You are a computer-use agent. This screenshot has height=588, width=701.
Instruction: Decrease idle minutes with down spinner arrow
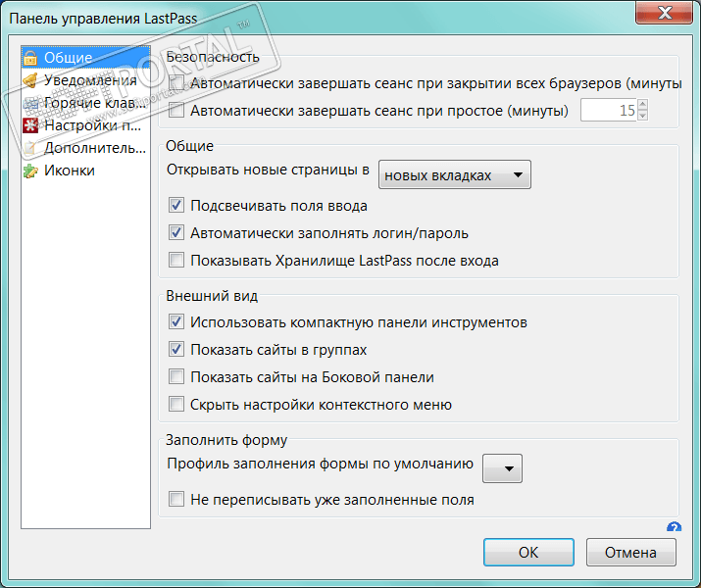pos(643,116)
